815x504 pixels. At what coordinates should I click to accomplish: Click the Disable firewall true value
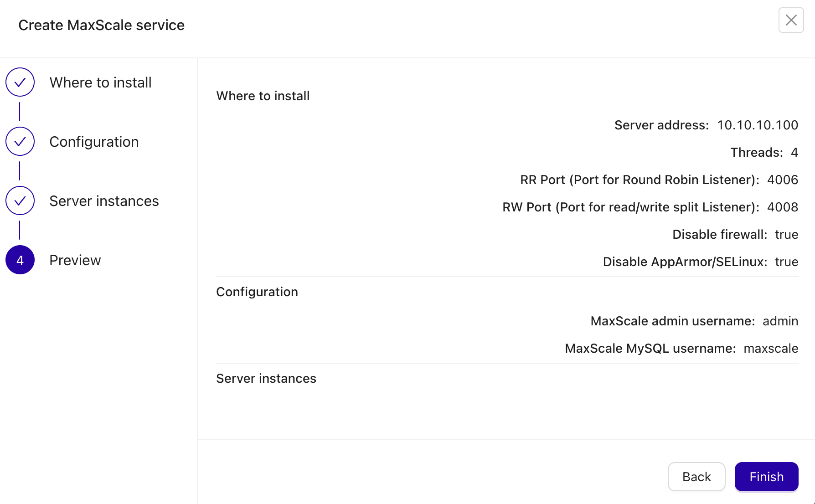coord(787,234)
